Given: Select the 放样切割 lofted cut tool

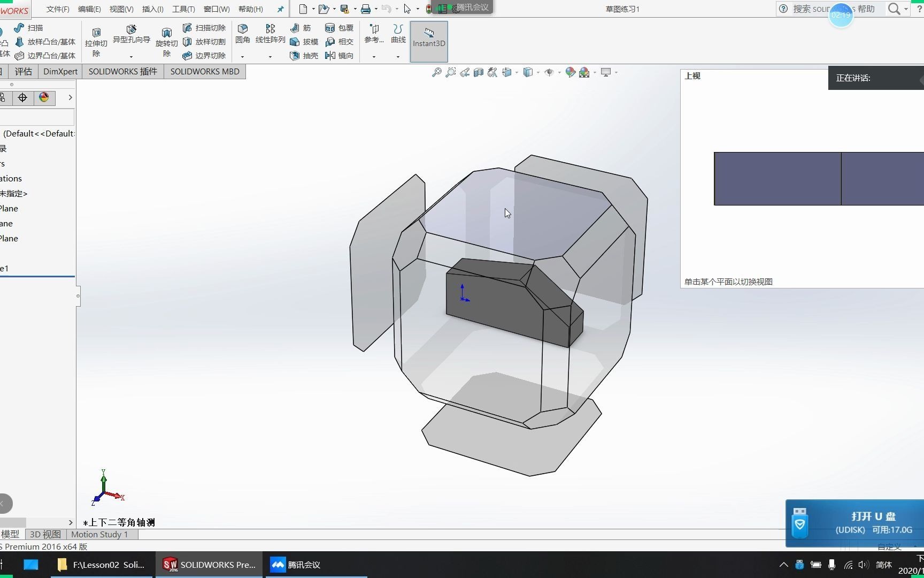Looking at the screenshot, I should point(204,42).
